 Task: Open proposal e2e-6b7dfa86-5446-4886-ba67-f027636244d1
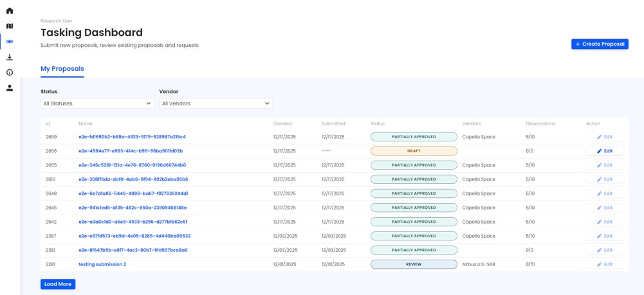point(133,193)
